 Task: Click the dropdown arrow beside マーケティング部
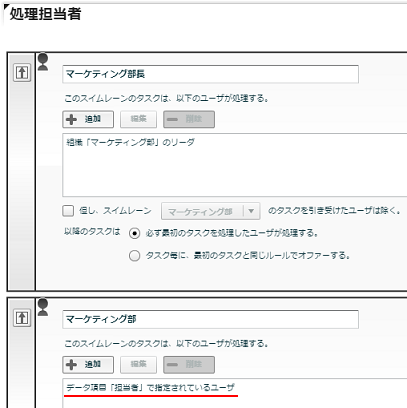click(251, 211)
